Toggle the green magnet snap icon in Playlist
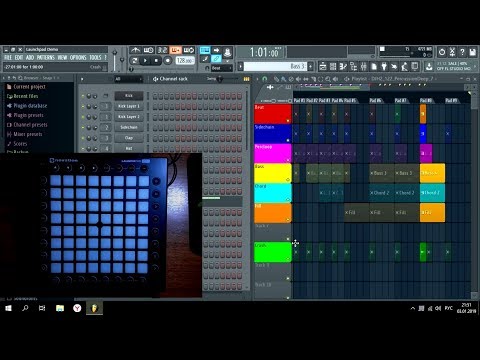The image size is (480, 360). click(265, 79)
